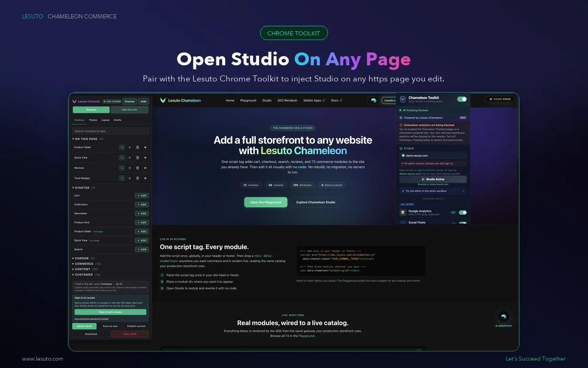The width and height of the screenshot is (588, 368).
Task: Delete the Reviews module via its trash icon
Action: pos(137,168)
